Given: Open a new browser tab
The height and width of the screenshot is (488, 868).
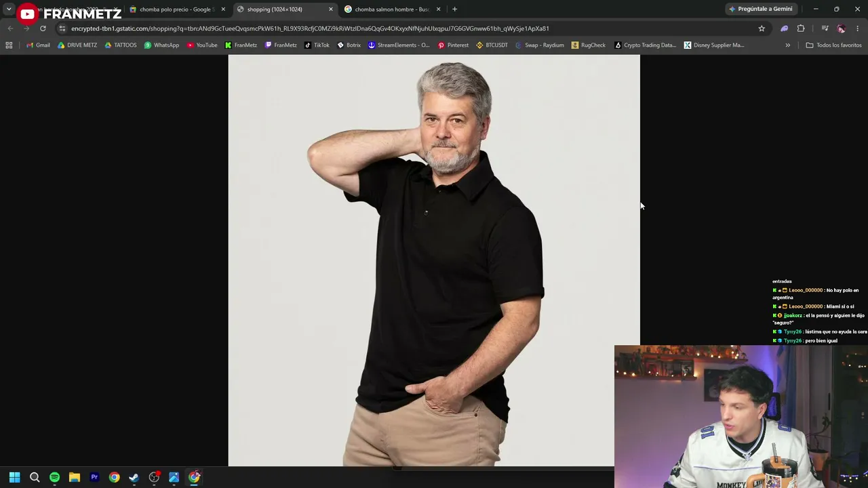Looking at the screenshot, I should 454,9.
